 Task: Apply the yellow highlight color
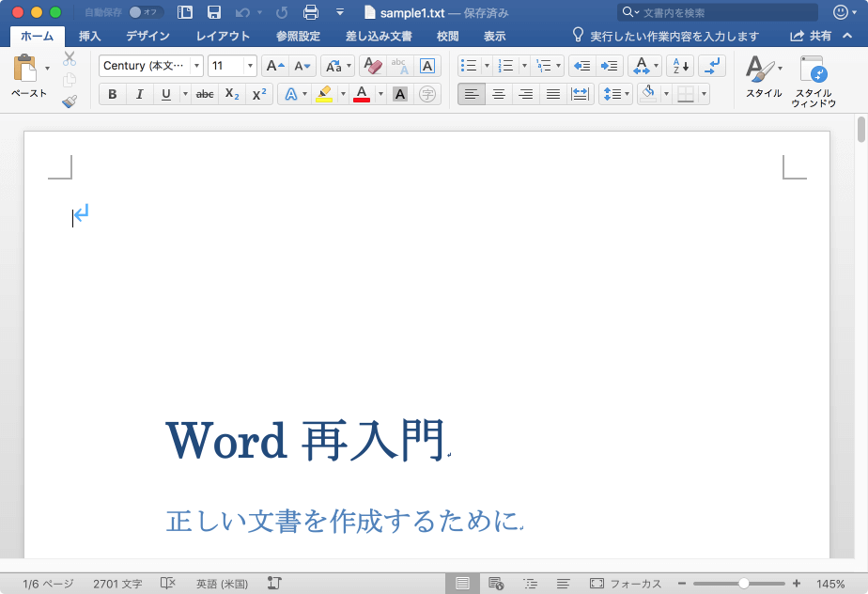click(324, 94)
